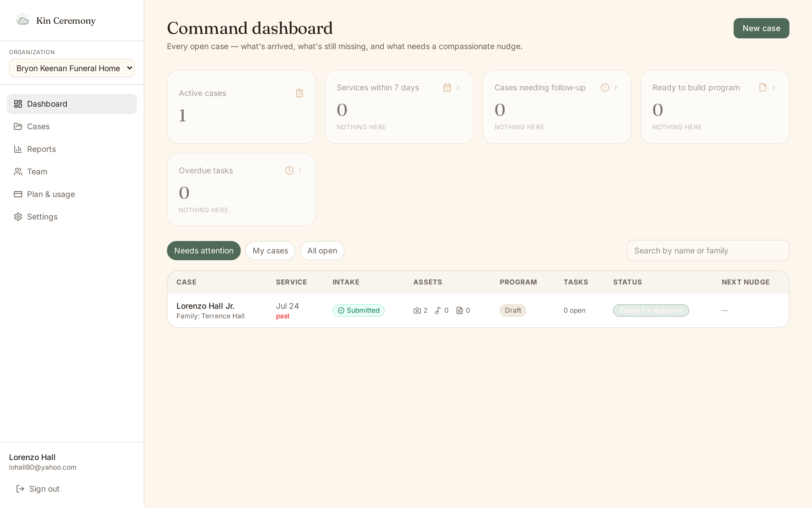Click the clipboard icon on Active cases card
The height and width of the screenshot is (508, 812).
click(x=299, y=93)
